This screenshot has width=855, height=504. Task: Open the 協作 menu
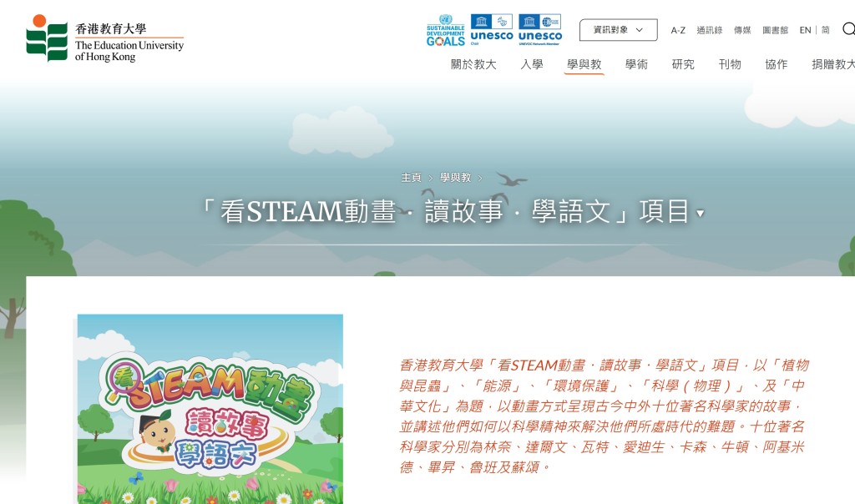[776, 64]
